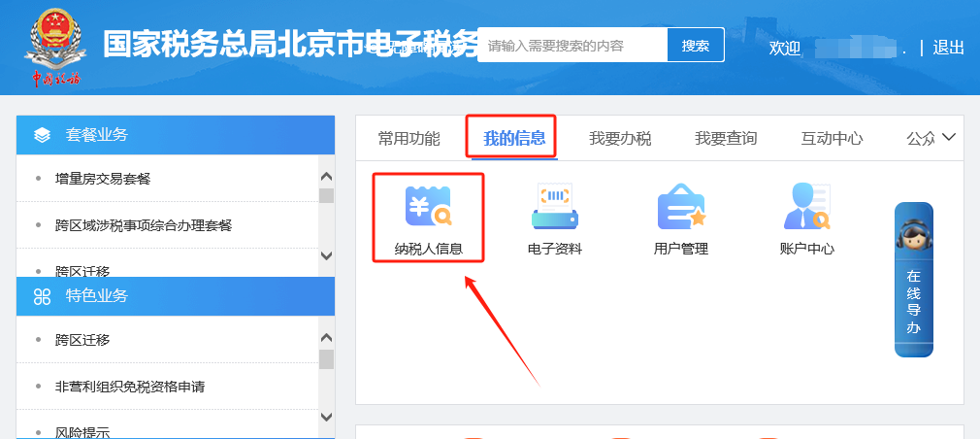Click the tax emblem logo
980x439 pixels.
(x=56, y=44)
